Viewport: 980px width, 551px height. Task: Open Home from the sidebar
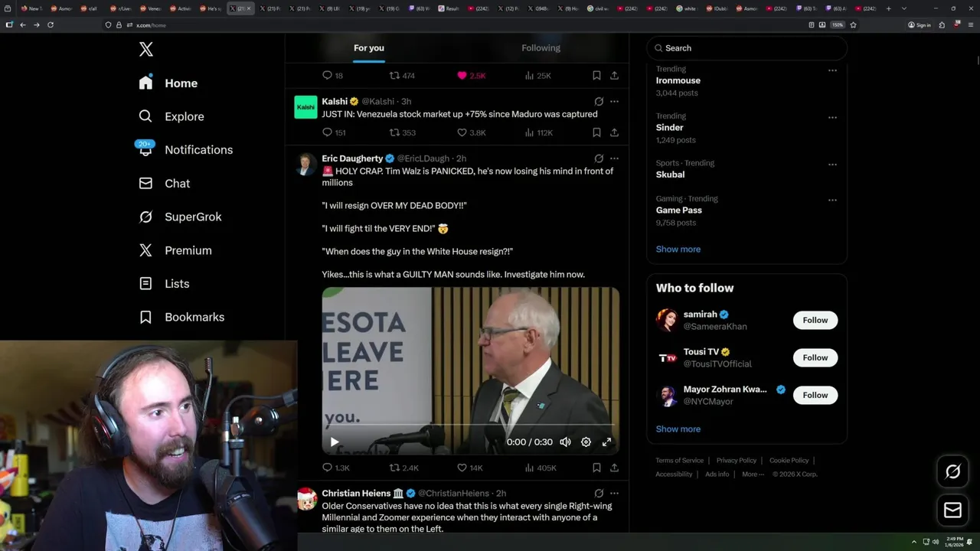tap(168, 83)
